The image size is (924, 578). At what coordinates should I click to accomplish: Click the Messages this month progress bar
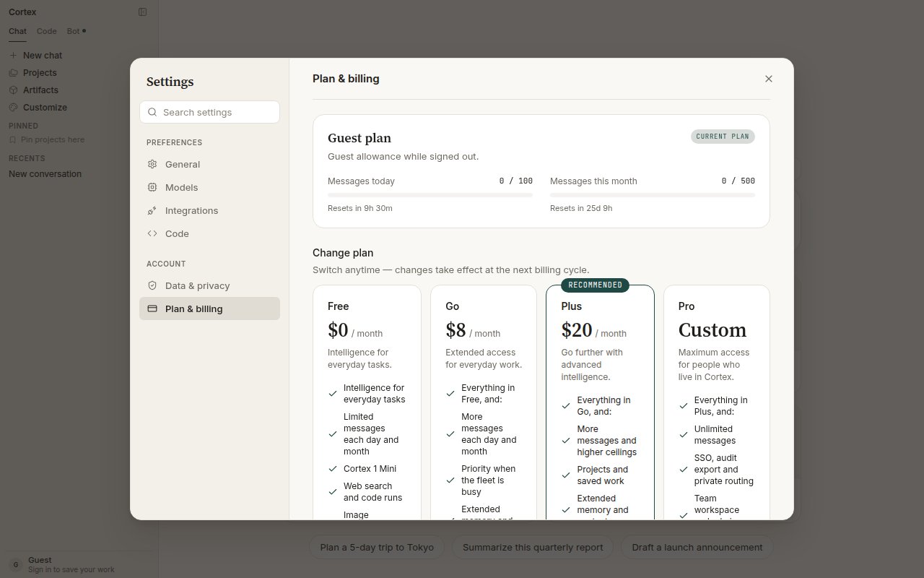tap(653, 195)
